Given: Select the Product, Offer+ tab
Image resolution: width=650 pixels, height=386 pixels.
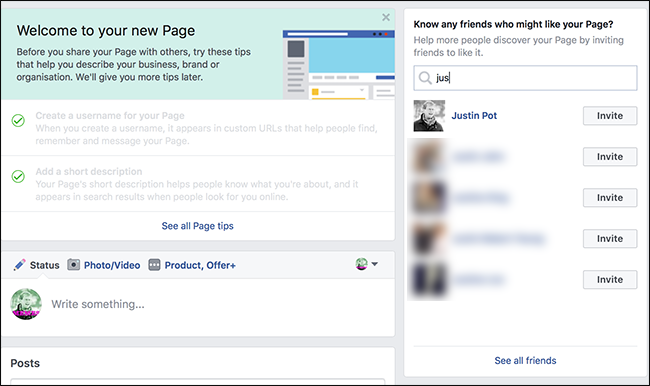Looking at the screenshot, I should point(200,265).
